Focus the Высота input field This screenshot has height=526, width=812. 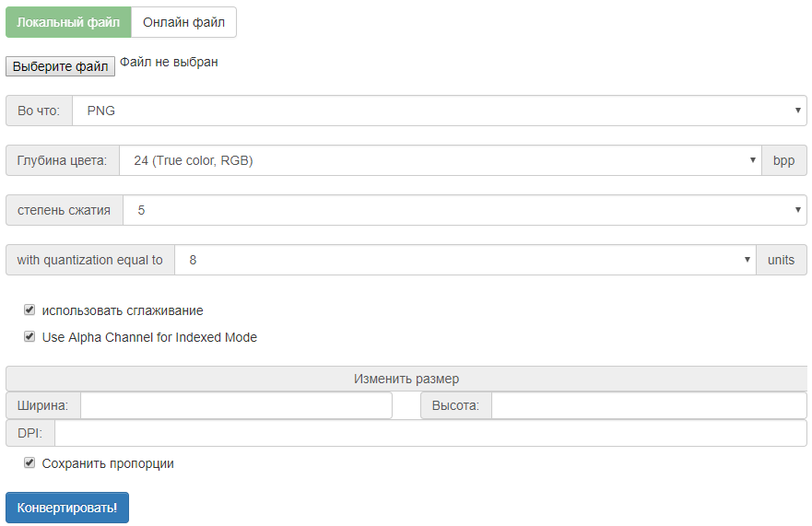(649, 405)
